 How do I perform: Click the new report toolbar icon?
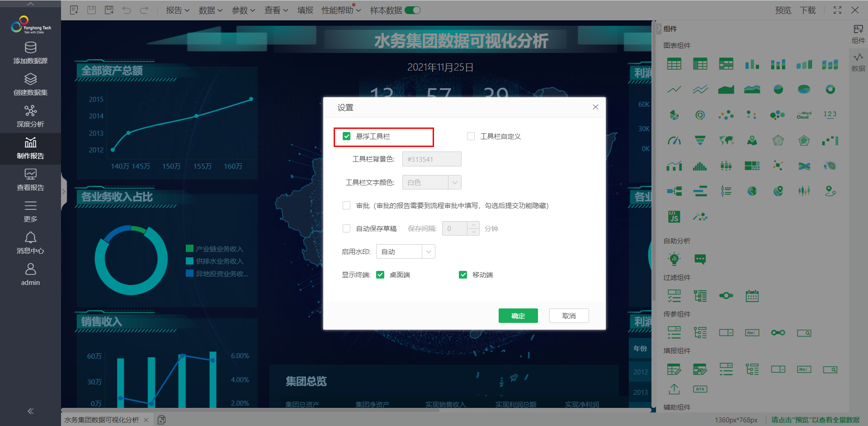[x=74, y=10]
